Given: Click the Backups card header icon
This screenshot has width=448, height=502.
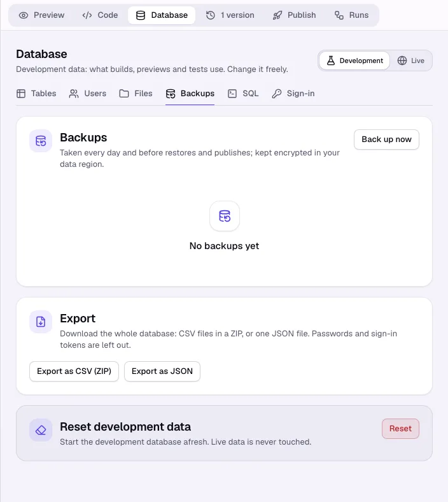Looking at the screenshot, I should point(41,141).
